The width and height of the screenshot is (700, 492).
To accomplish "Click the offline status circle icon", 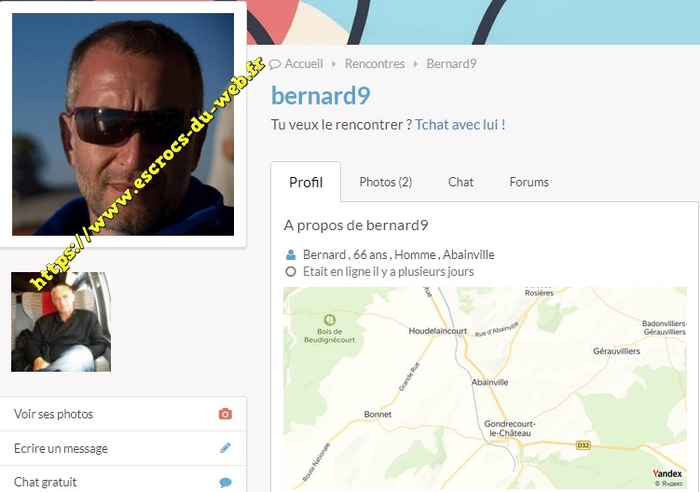I will (291, 271).
